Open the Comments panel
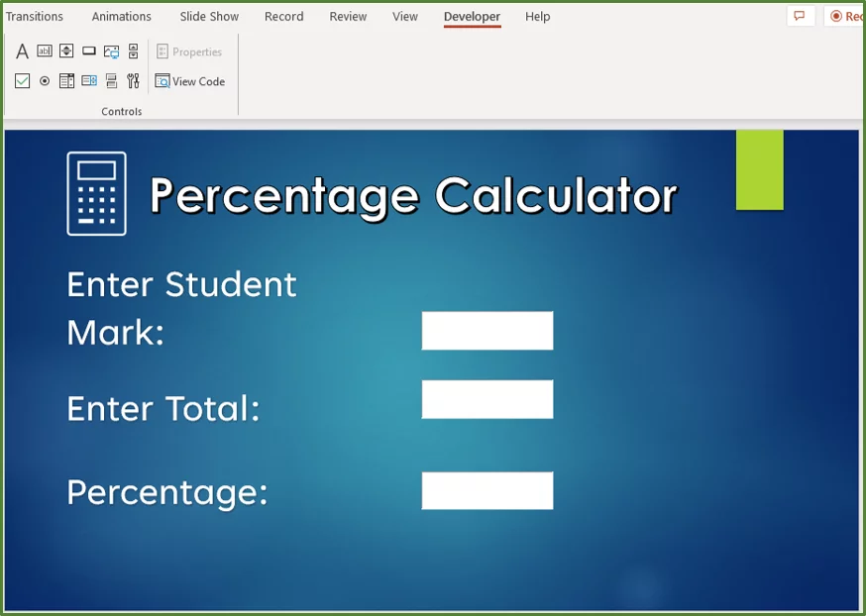The height and width of the screenshot is (616, 866). click(x=800, y=16)
